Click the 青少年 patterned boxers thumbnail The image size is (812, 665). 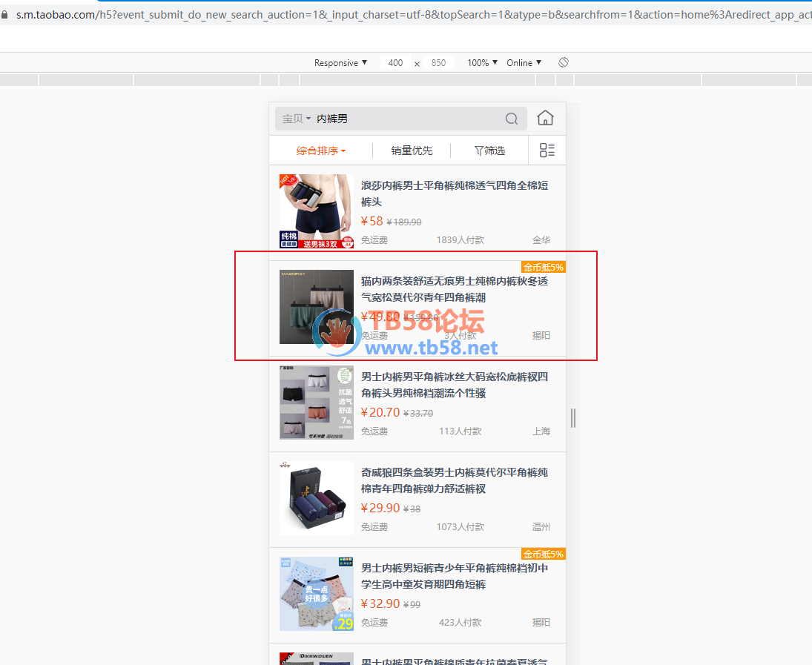[317, 594]
